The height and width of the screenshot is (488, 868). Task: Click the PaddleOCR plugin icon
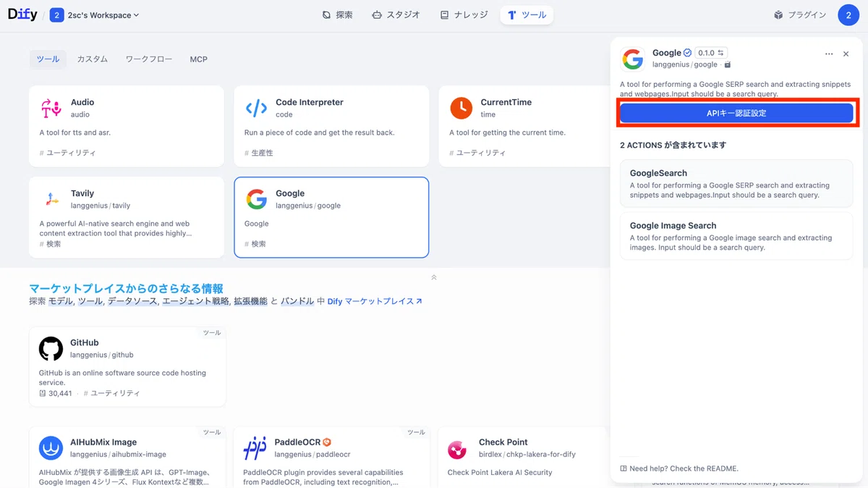pos(255,448)
